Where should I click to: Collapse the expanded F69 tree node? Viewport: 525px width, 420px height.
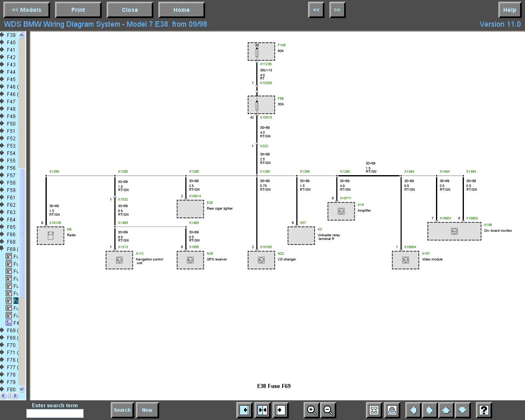(x=2, y=249)
